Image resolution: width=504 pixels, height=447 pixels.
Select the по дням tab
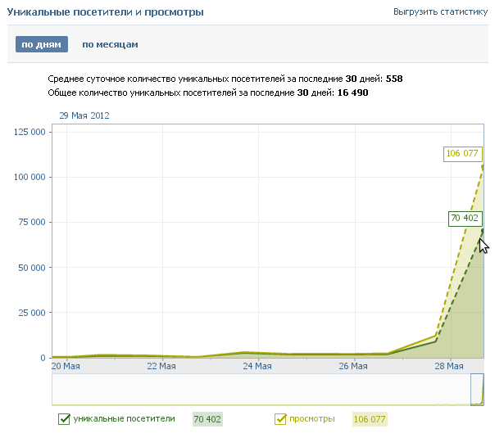pos(41,44)
